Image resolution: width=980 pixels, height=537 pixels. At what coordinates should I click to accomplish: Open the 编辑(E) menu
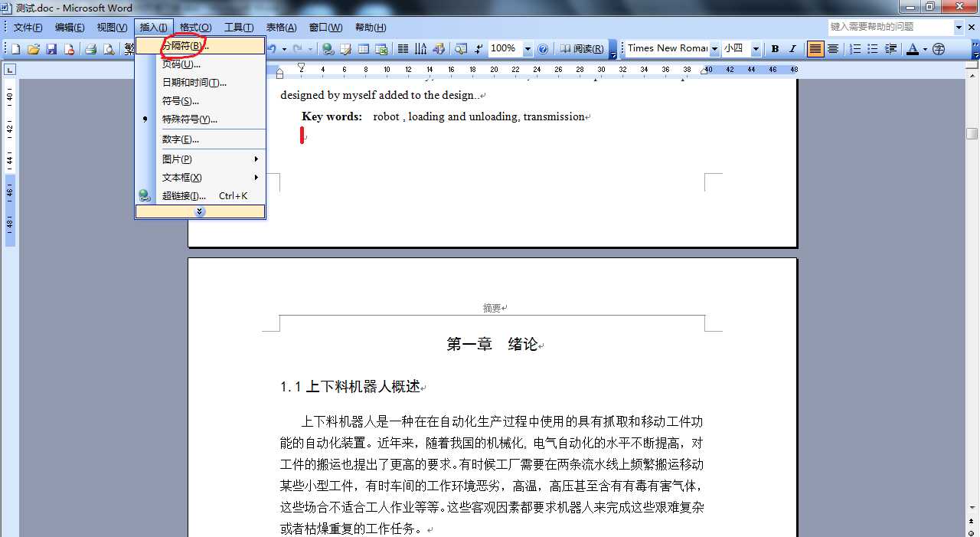coord(70,28)
